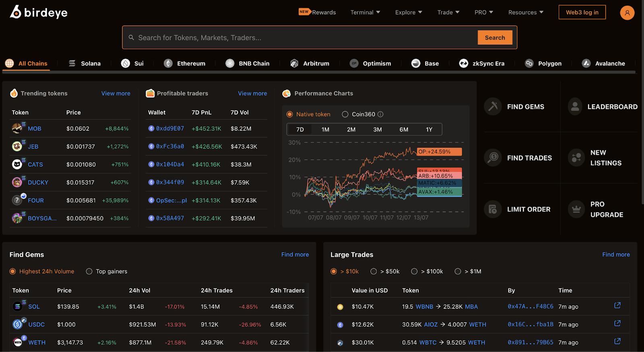644x352 pixels.
Task: Click the Ethereum chain icon
Action: 168,63
